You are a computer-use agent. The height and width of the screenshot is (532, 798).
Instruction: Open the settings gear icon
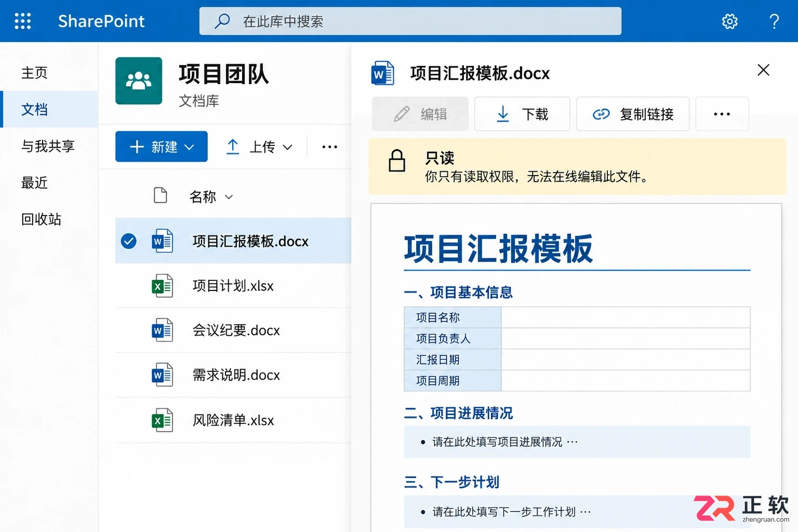pyautogui.click(x=730, y=21)
